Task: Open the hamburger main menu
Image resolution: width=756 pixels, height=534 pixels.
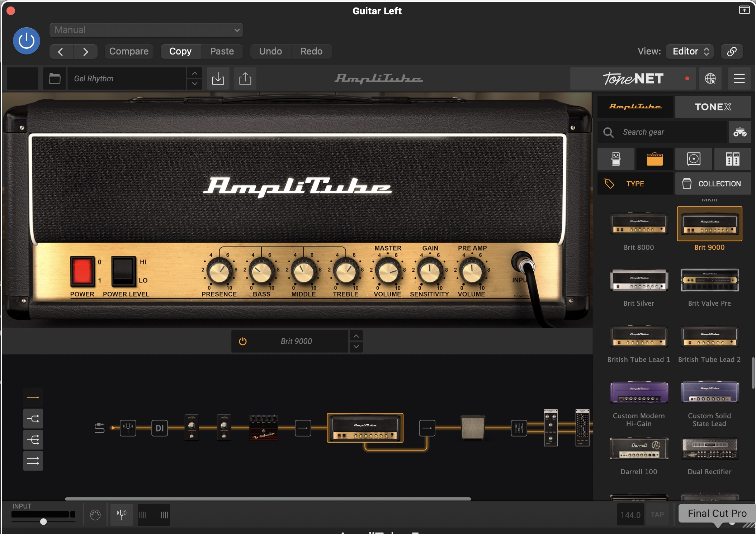Action: [x=739, y=78]
